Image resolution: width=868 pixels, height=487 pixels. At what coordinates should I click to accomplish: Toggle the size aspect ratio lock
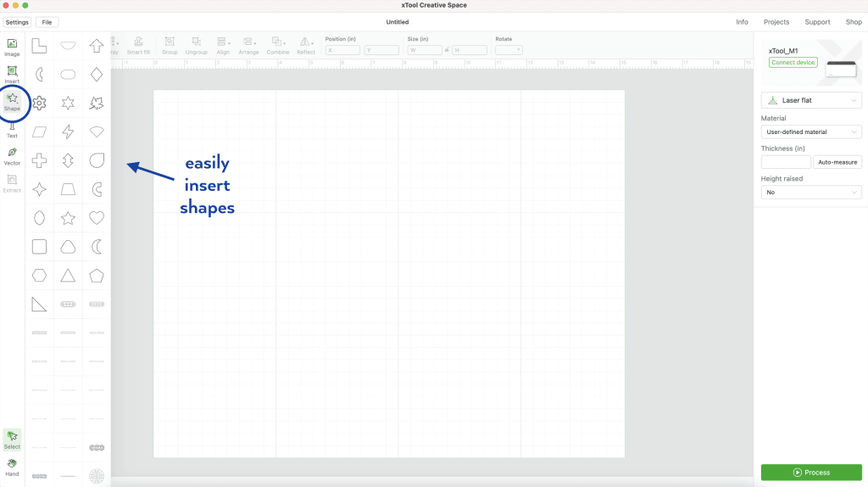(x=447, y=50)
